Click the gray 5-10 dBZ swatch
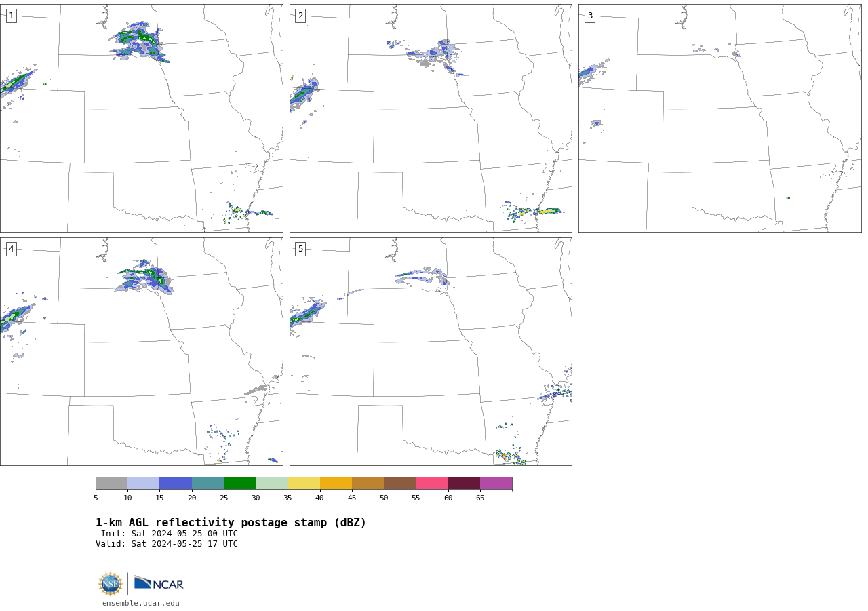The height and width of the screenshot is (611, 868). click(111, 483)
